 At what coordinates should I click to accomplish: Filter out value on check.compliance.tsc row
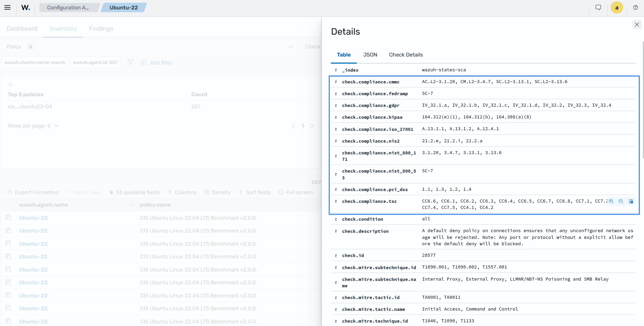tap(621, 201)
